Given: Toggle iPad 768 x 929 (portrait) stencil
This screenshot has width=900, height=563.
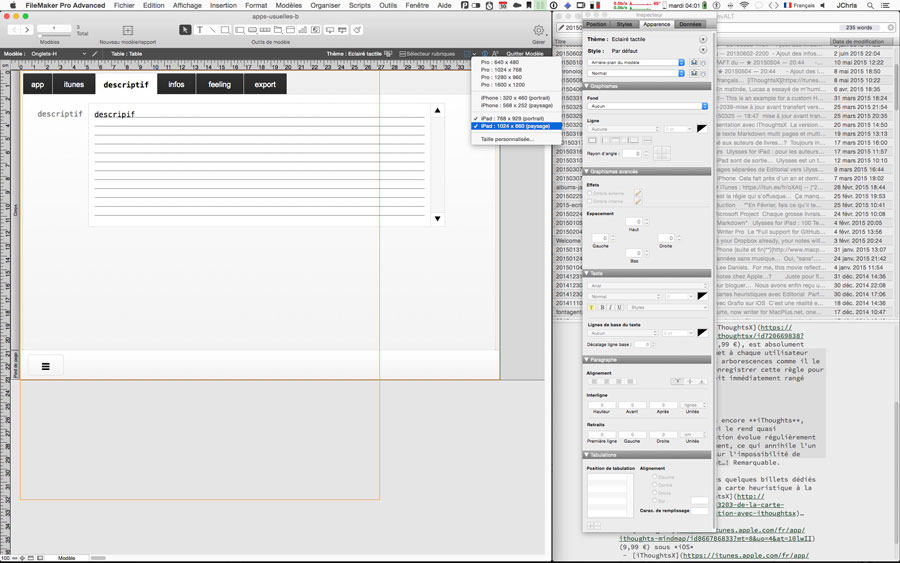Looking at the screenshot, I should 514,118.
